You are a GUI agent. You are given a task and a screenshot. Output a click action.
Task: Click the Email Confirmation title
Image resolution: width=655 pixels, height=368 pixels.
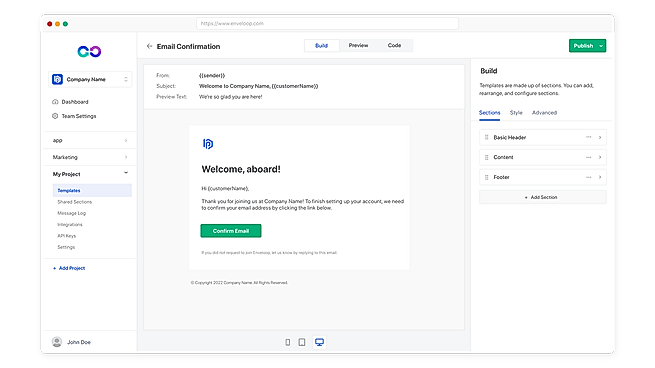pyautogui.click(x=188, y=46)
